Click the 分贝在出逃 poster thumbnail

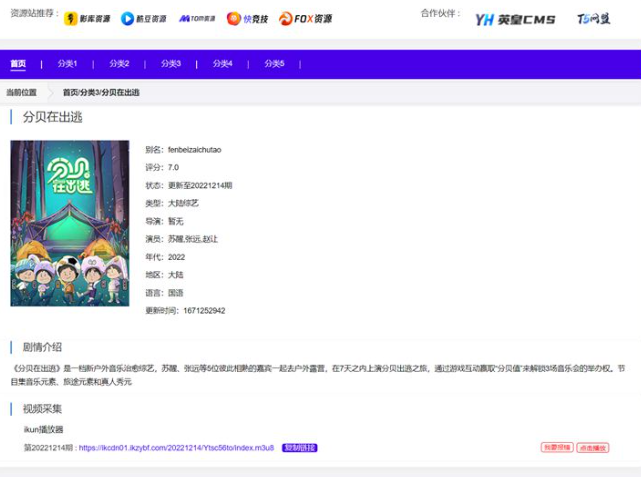(x=70, y=223)
